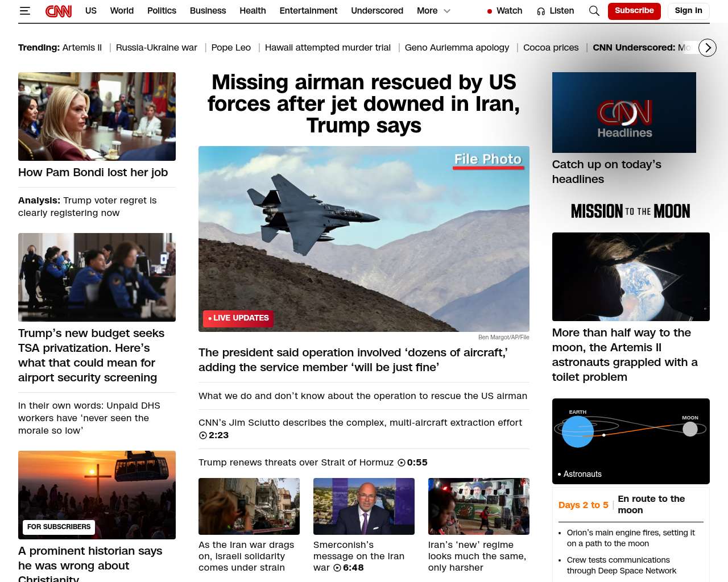Read the Iran 'new' regime story
Screen dimensions: 728x582
tap(477, 556)
